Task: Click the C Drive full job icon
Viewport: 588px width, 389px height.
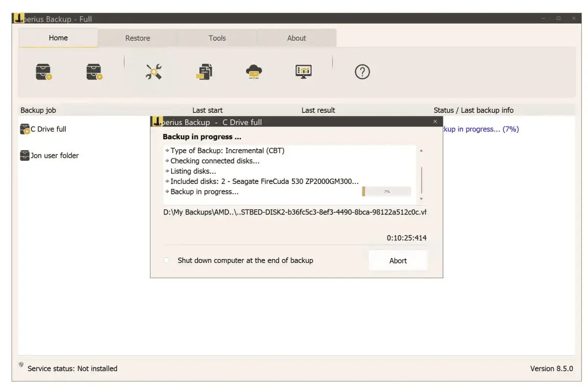Action: (25, 130)
